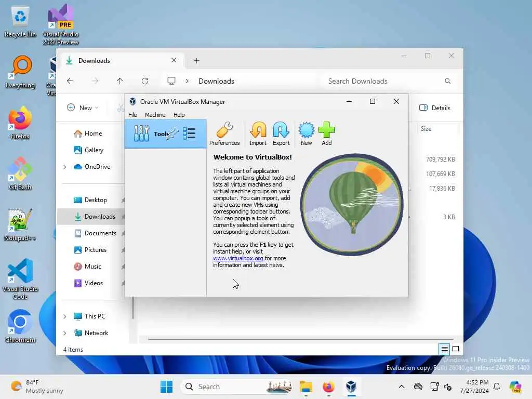Open the clock and date panel
Viewport: 532px width, 399px height.
point(474,387)
